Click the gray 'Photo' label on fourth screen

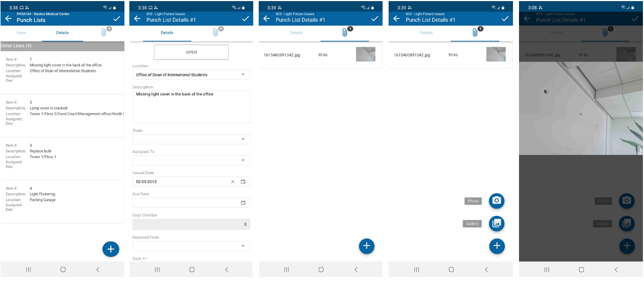pos(473,201)
